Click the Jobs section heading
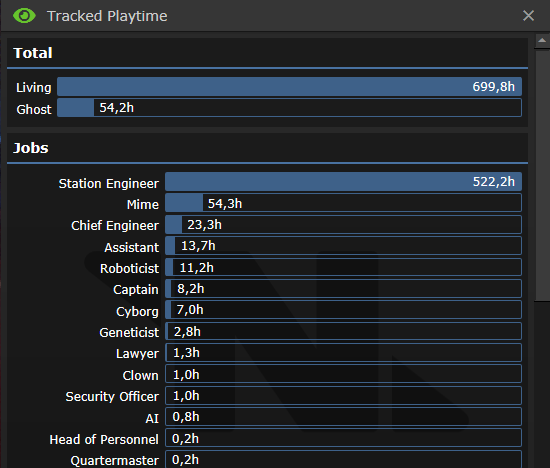Viewport: 550px width, 468px height. coord(31,148)
